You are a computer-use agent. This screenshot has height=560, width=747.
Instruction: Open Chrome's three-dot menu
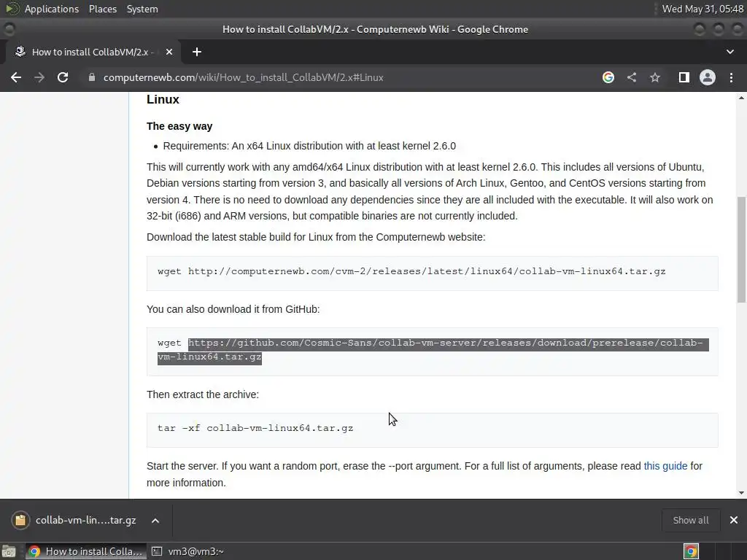click(x=731, y=77)
